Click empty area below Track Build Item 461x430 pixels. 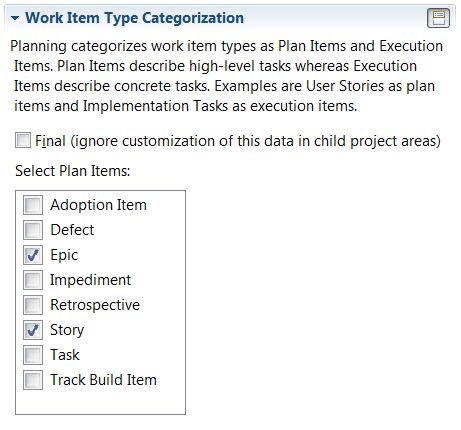[x=100, y=402]
